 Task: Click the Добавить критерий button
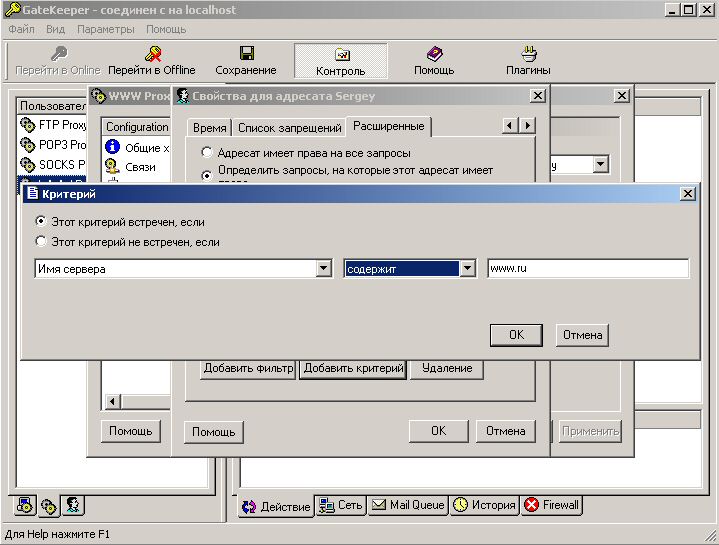click(354, 368)
